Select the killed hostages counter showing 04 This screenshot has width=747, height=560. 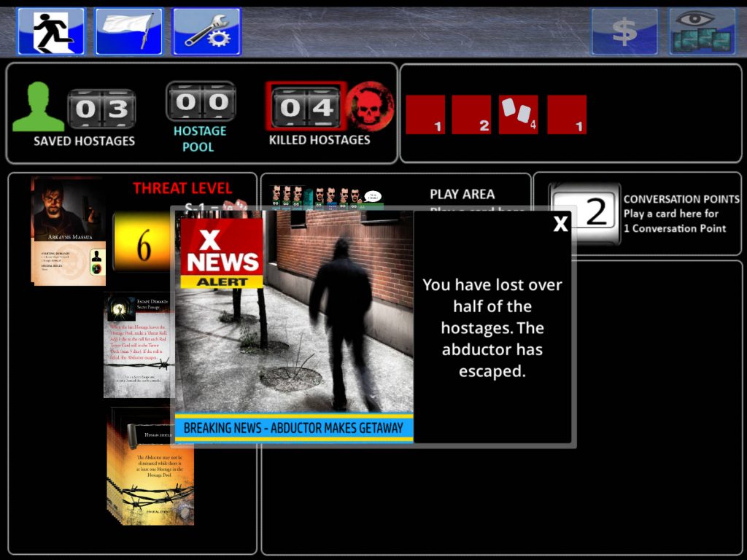coord(306,106)
